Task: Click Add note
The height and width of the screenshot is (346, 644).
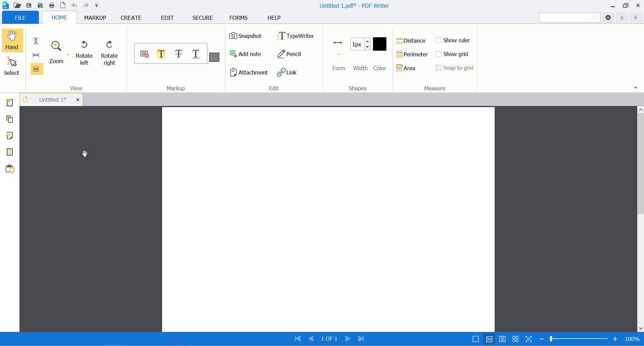Action: point(246,54)
